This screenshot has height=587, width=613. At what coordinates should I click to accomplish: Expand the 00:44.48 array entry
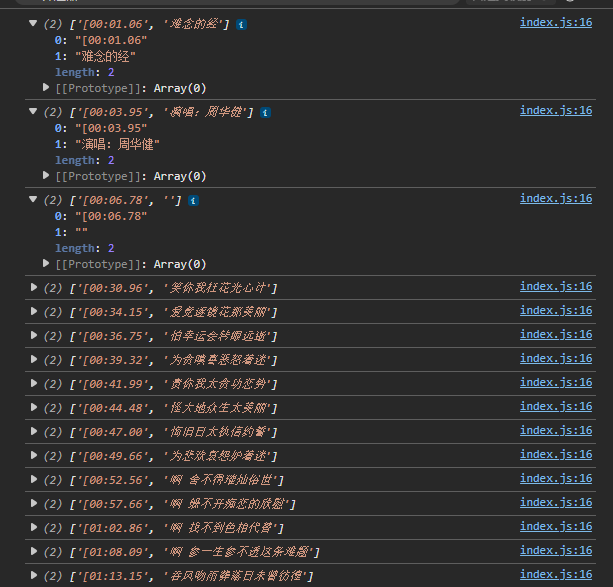coord(34,407)
